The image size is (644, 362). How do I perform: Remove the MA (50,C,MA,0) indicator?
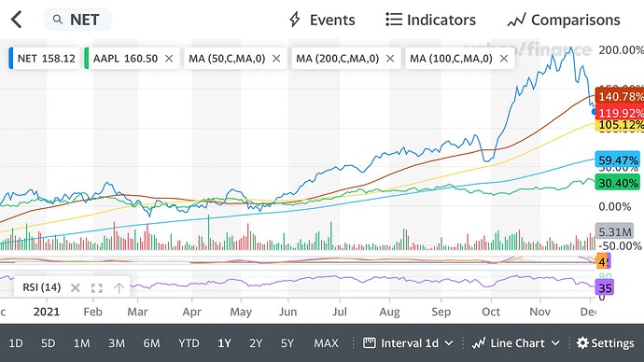point(276,59)
